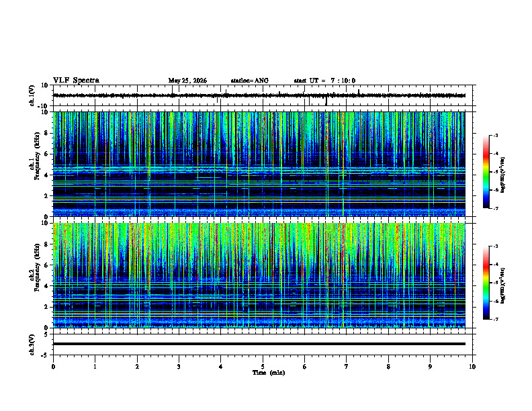This screenshot has width=532, height=411.
Task: Click the station=ANG label
Action: click(250, 81)
